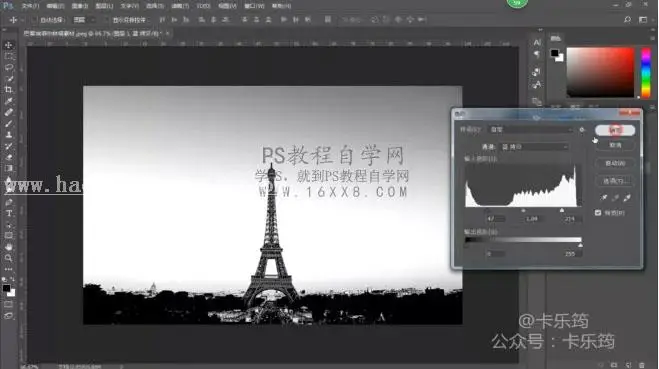Click the black point eyedropper in Levels
This screenshot has height=369, width=659.
tap(604, 198)
